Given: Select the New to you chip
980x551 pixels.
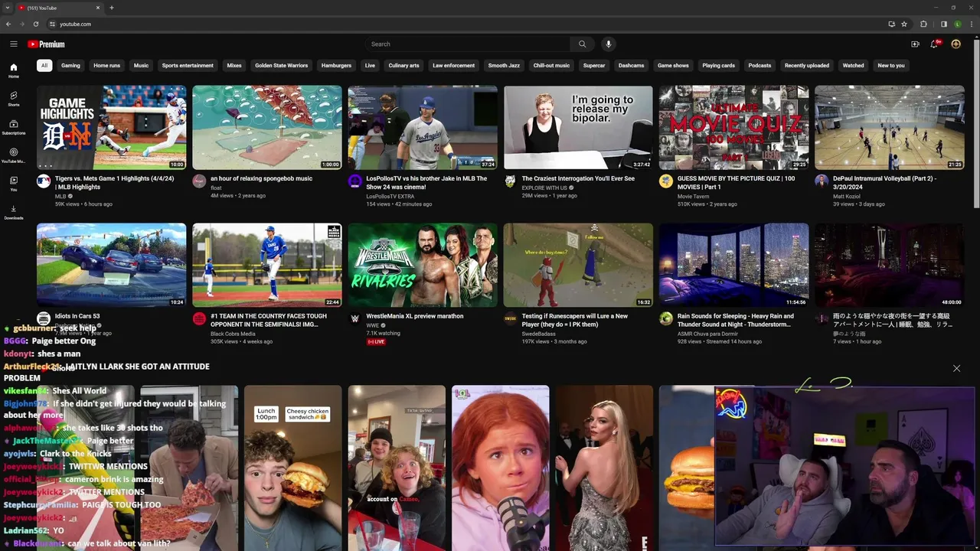Looking at the screenshot, I should [891, 66].
